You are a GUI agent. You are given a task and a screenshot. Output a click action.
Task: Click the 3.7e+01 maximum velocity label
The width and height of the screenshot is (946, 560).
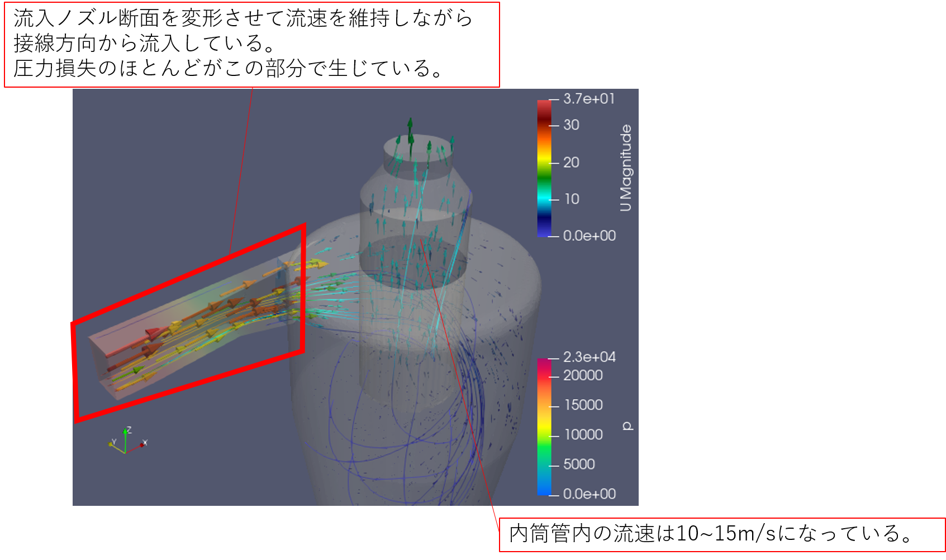(x=588, y=99)
